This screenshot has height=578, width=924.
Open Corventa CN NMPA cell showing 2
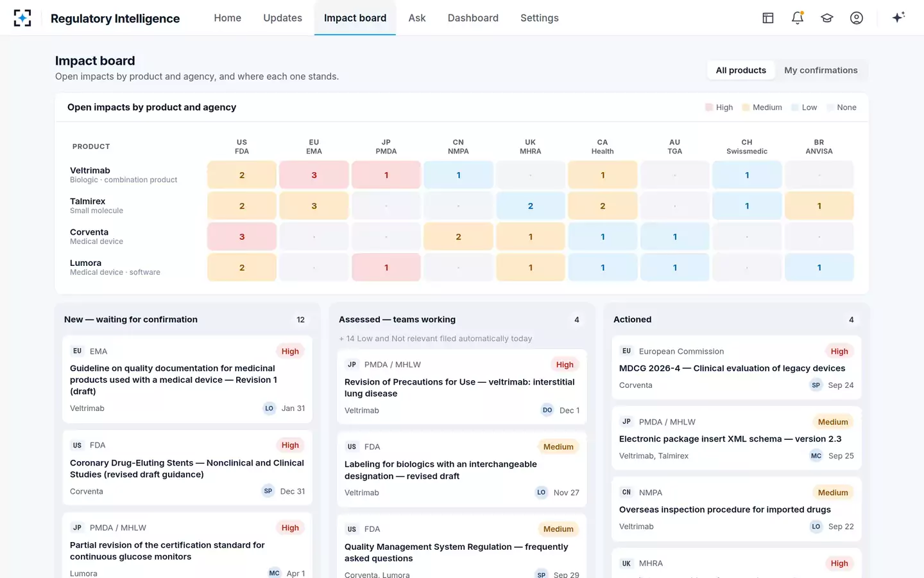[x=458, y=236]
